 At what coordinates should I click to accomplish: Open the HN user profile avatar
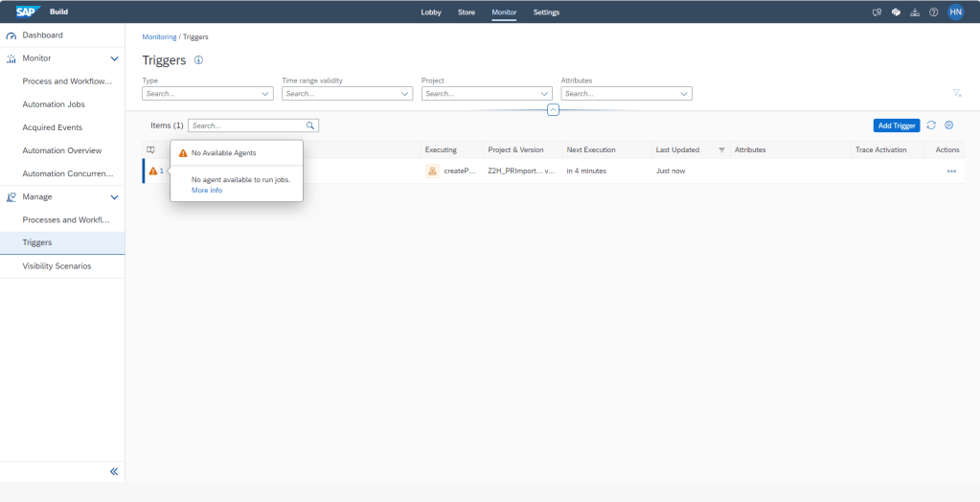click(955, 12)
